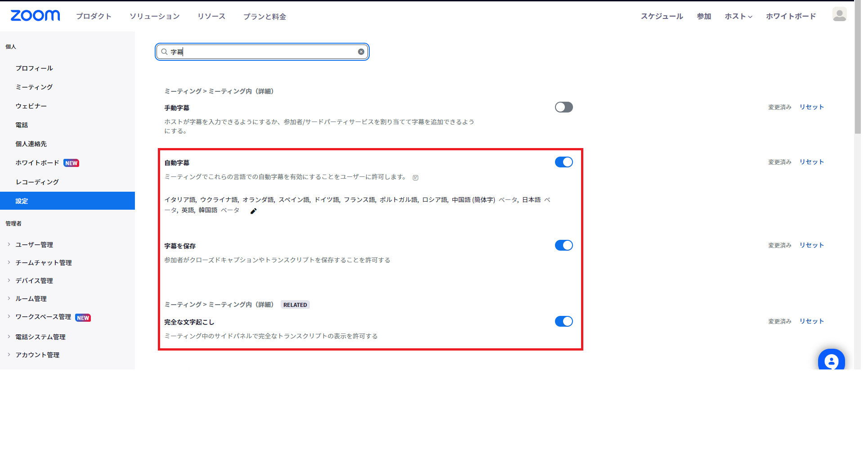Clear the search field text

[361, 52]
